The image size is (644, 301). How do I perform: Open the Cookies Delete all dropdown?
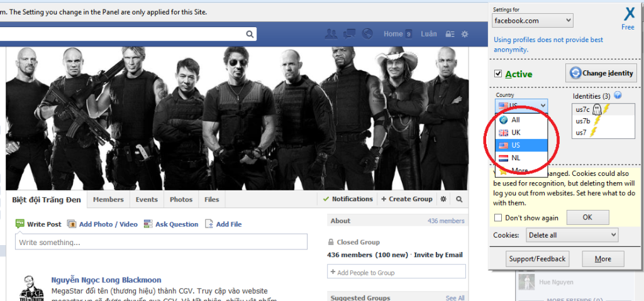pyautogui.click(x=572, y=235)
